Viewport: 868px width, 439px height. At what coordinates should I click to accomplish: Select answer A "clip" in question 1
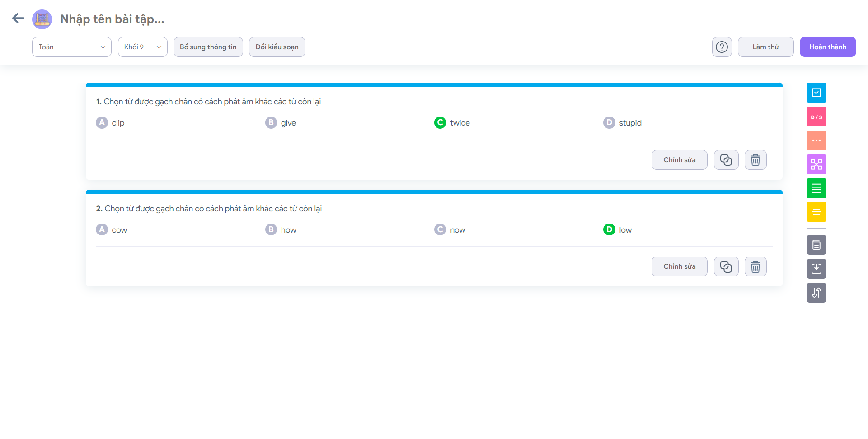pos(102,123)
